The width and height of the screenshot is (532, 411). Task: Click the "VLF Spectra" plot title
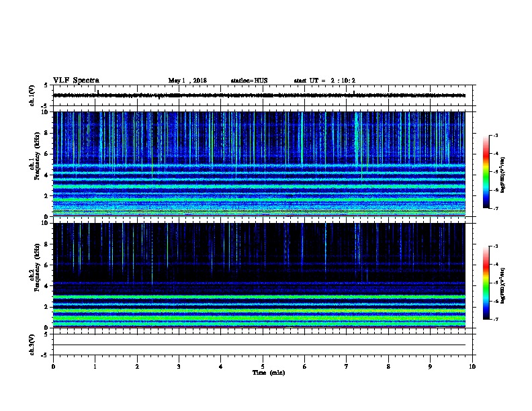point(76,81)
